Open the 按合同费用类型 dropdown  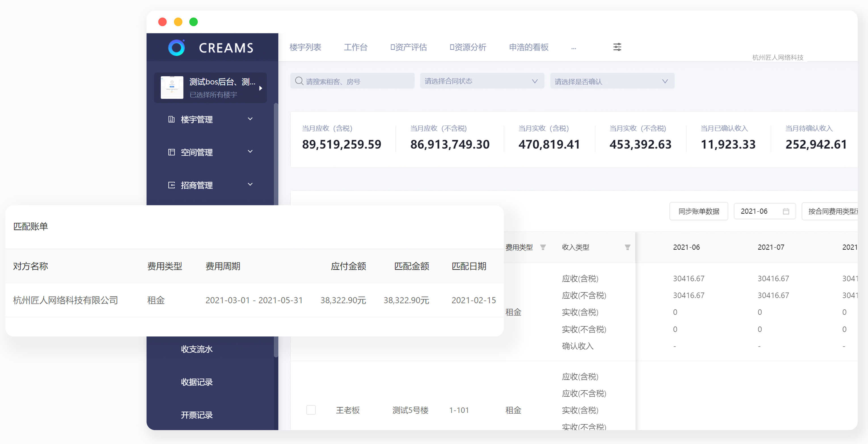(x=830, y=211)
